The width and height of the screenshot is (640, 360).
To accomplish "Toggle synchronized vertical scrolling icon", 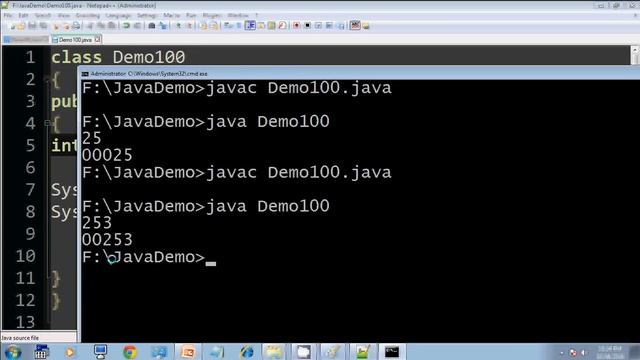I will click(203, 26).
